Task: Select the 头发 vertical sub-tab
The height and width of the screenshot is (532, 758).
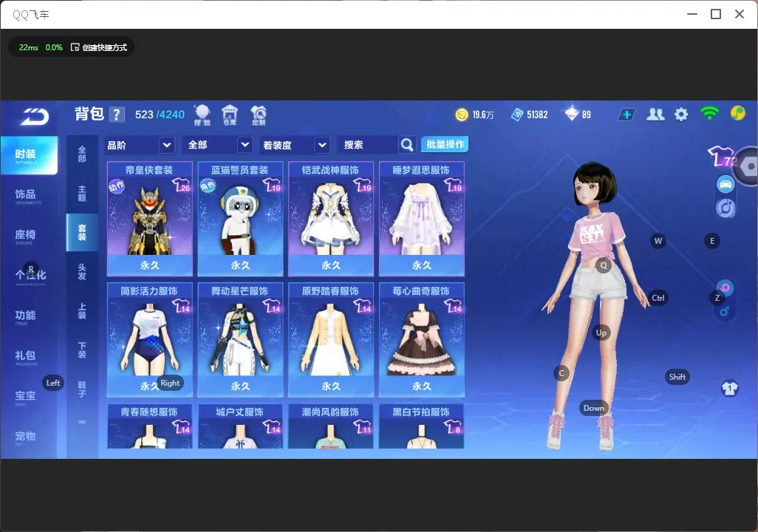Action: click(x=82, y=272)
